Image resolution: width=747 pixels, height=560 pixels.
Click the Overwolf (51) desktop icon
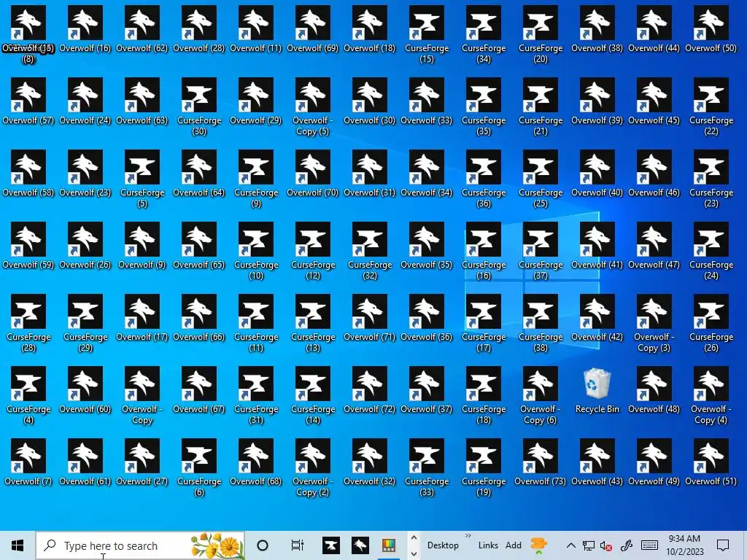pyautogui.click(x=711, y=462)
